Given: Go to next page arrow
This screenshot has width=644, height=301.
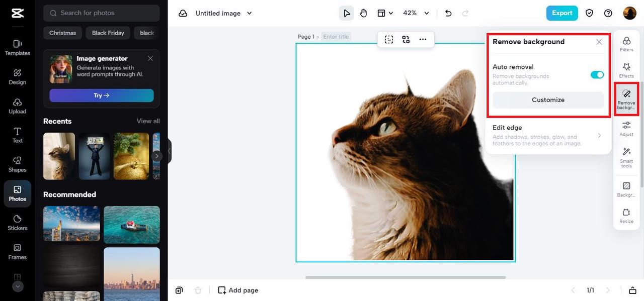Looking at the screenshot, I should point(608,290).
